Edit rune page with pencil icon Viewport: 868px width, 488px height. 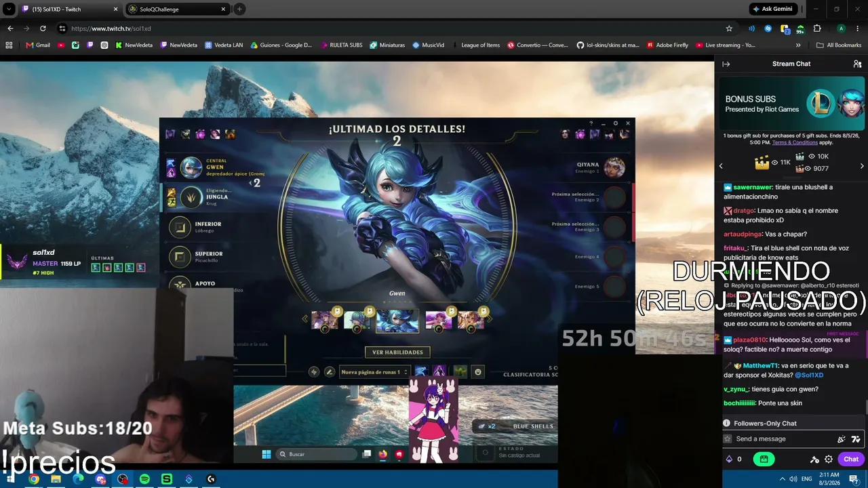coord(330,371)
